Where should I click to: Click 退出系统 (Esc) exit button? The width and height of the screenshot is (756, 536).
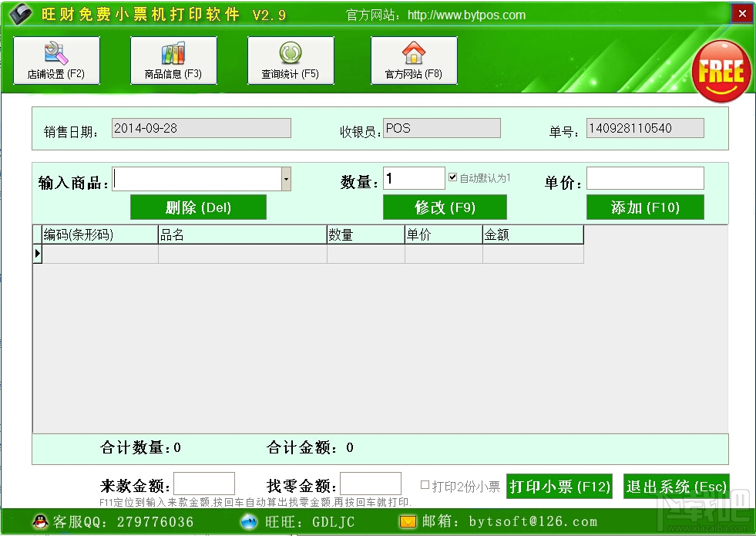click(x=677, y=487)
